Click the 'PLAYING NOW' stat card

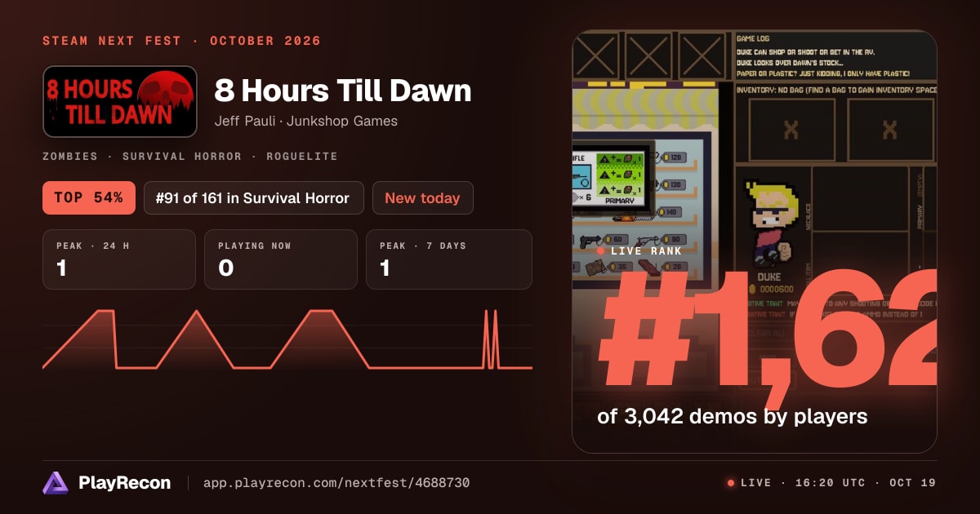(x=281, y=259)
